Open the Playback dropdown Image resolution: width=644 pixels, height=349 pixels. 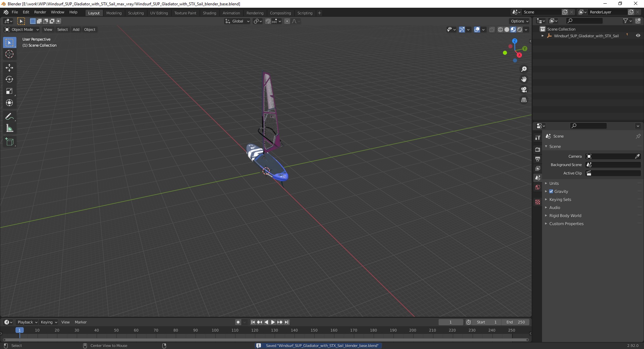coord(27,322)
